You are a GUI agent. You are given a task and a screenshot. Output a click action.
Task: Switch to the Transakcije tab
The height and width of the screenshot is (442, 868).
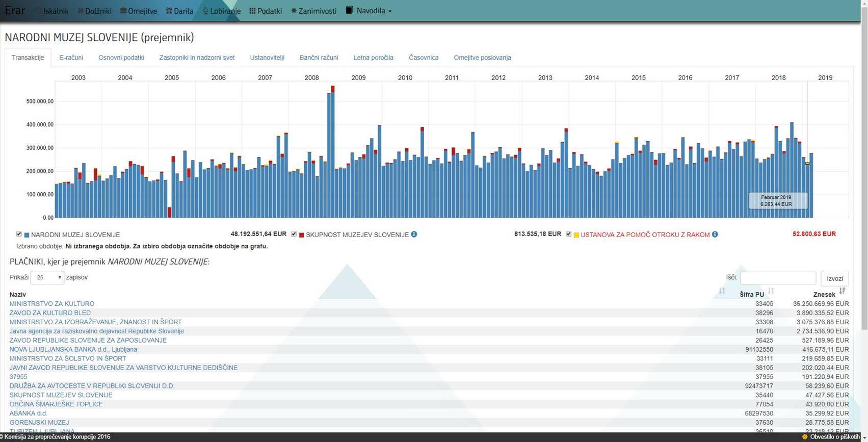[x=28, y=58]
